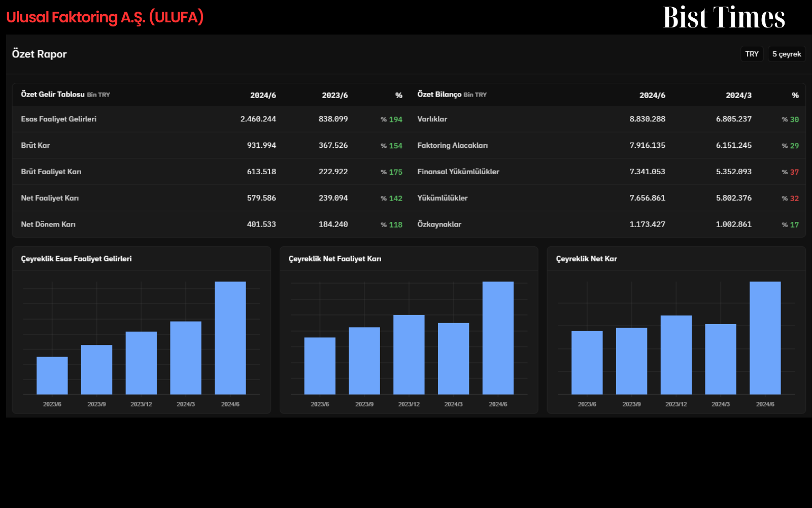Click the value 6.151.245
Screen dimensions: 812x508
[x=734, y=145]
